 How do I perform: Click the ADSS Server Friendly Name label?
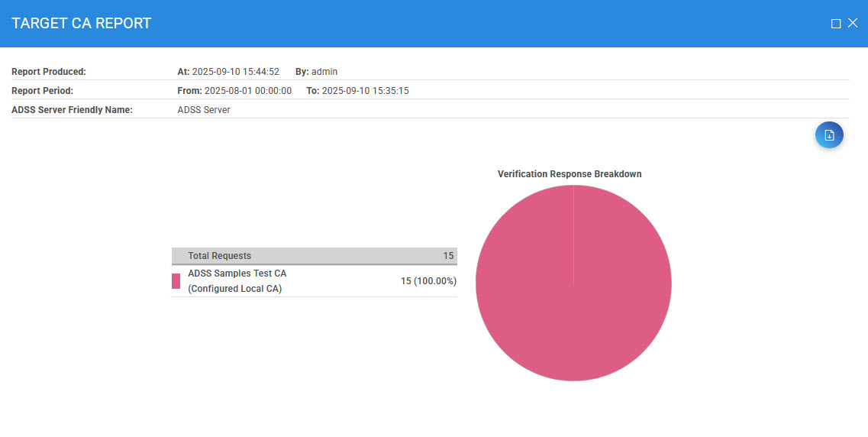click(x=73, y=110)
